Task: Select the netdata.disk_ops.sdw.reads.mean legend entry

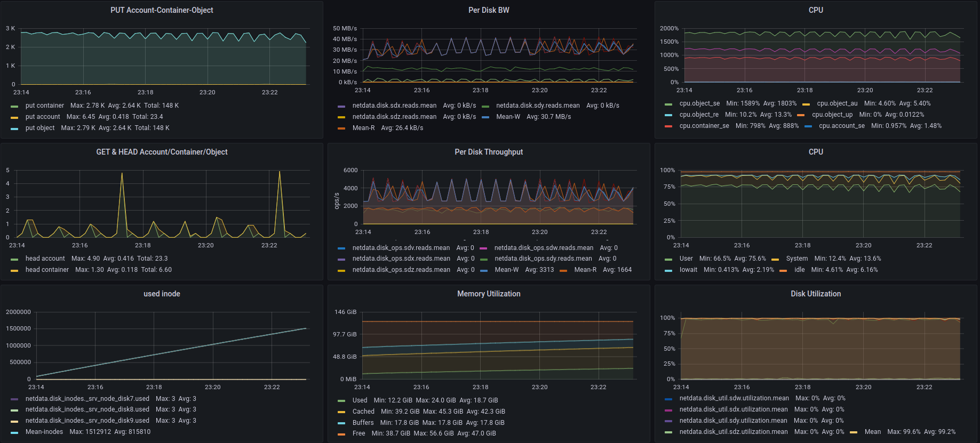Action: pyautogui.click(x=543, y=248)
